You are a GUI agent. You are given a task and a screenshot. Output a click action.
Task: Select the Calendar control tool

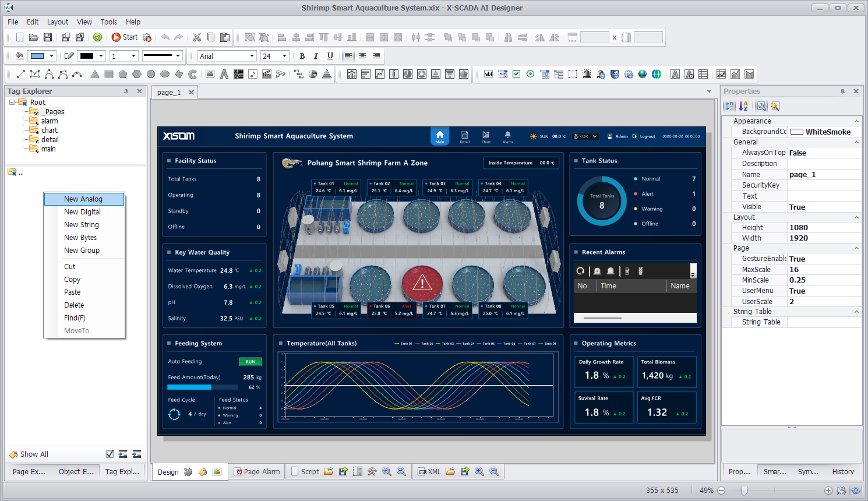coord(545,74)
